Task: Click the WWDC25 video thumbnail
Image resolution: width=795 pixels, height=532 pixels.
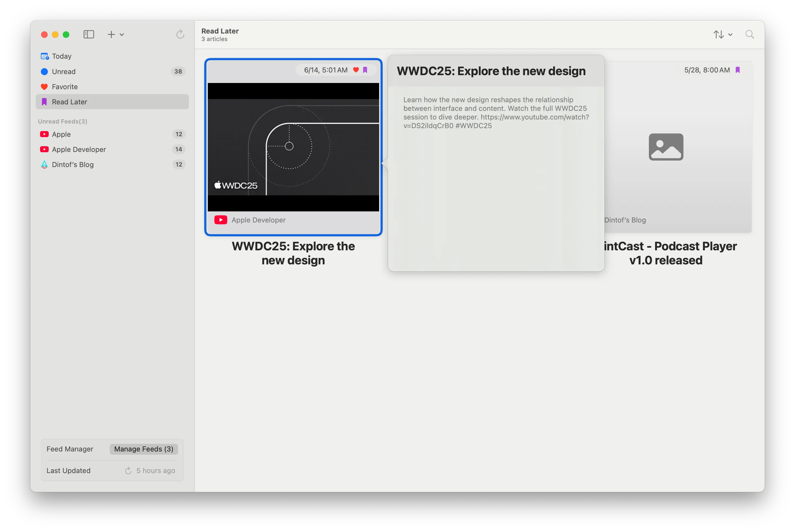Action: [293, 147]
